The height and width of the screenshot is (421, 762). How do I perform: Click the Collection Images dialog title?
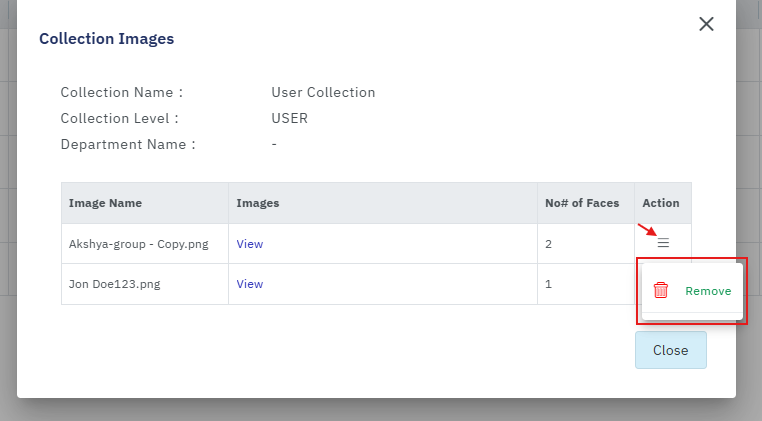coord(106,39)
